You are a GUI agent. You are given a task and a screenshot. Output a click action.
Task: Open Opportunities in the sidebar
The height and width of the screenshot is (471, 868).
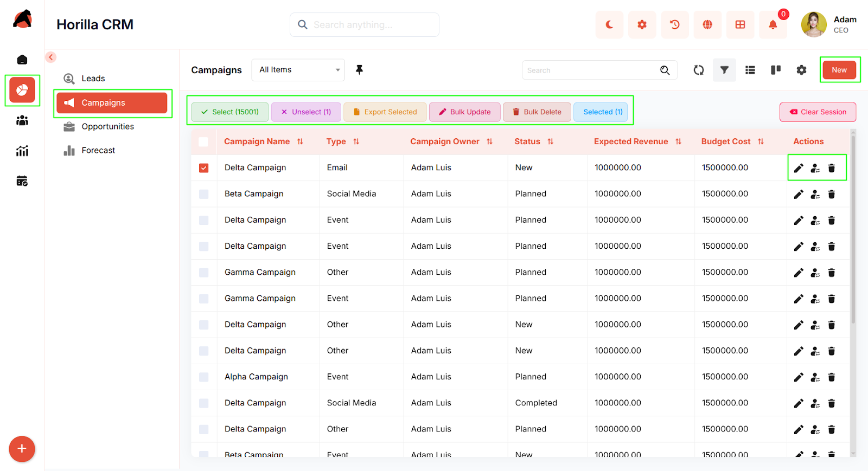107,127
